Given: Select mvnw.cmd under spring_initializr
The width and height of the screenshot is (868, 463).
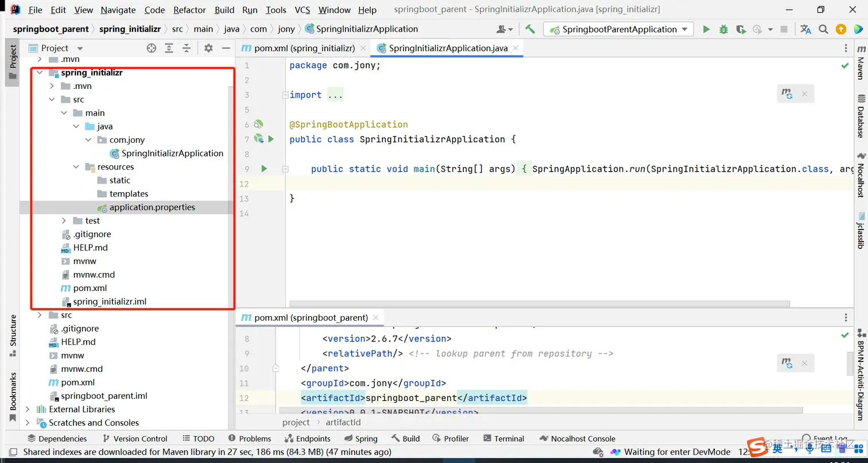Looking at the screenshot, I should click(94, 274).
